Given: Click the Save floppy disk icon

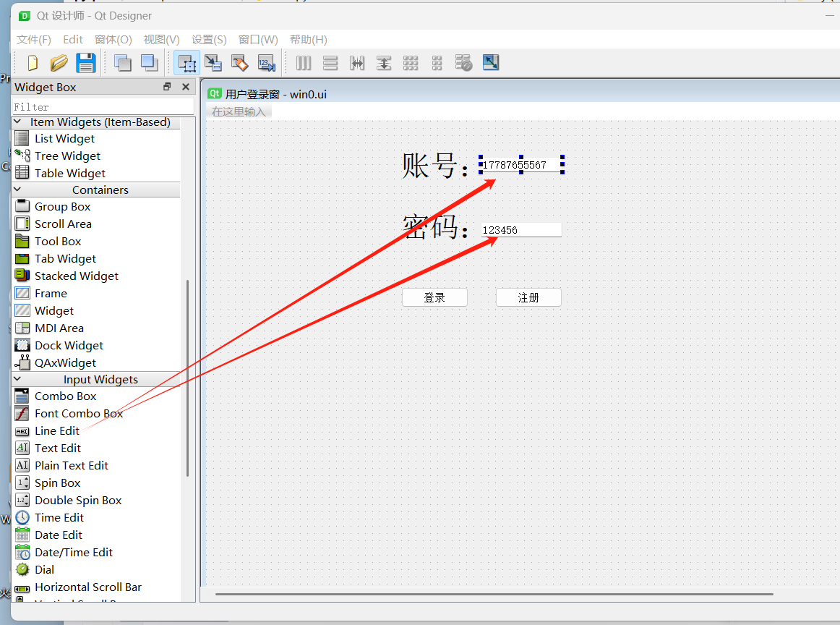Looking at the screenshot, I should click(x=86, y=63).
